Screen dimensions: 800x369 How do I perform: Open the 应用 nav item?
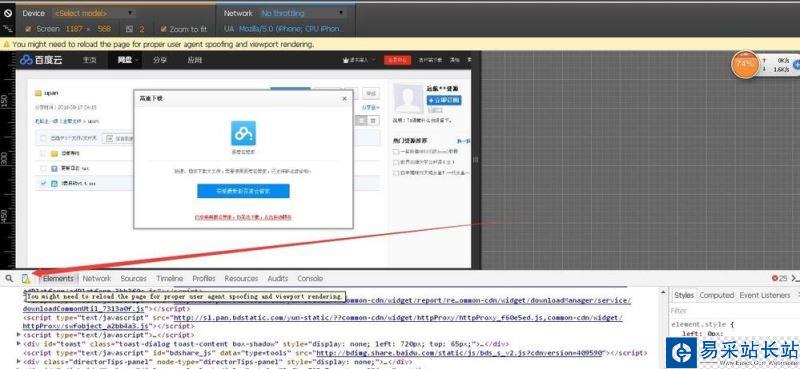tap(194, 60)
